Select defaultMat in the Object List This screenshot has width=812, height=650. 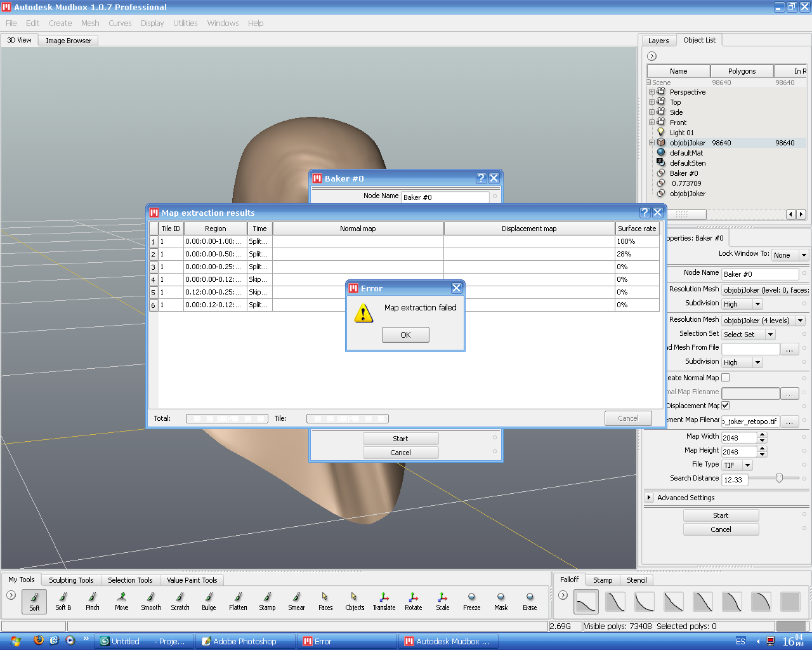point(686,153)
